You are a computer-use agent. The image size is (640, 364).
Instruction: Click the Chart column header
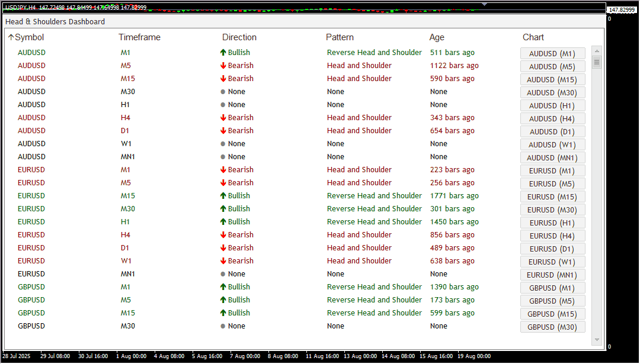coord(533,37)
